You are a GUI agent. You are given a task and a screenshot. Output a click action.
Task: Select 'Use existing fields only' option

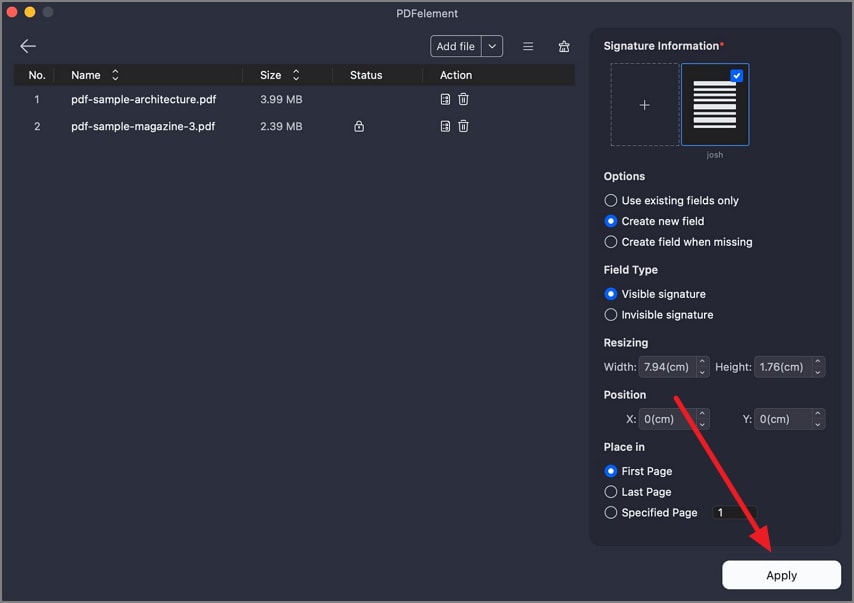(611, 200)
